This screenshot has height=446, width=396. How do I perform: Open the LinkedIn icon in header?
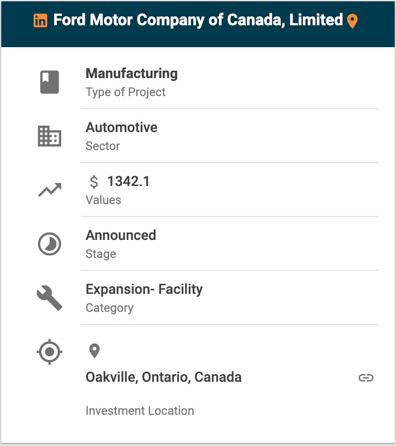[40, 21]
